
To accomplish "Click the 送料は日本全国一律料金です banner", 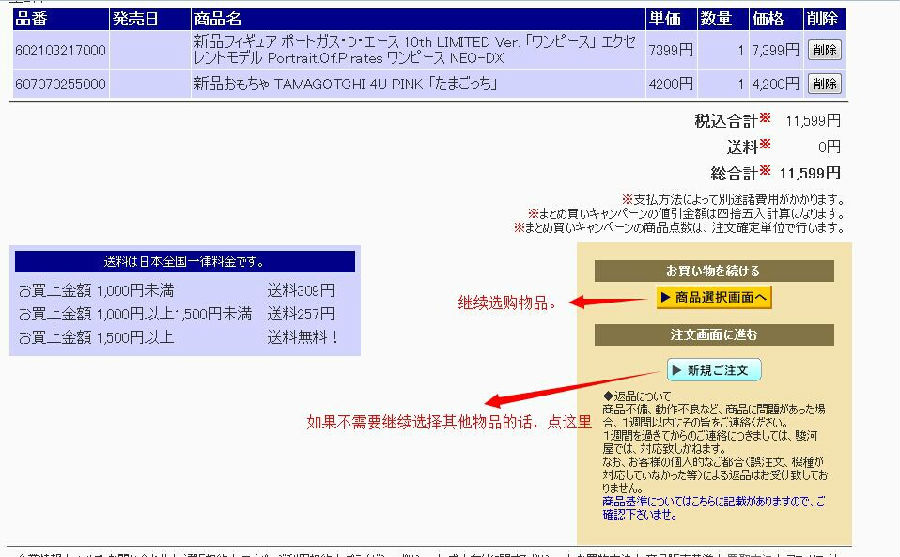I will tap(185, 262).
